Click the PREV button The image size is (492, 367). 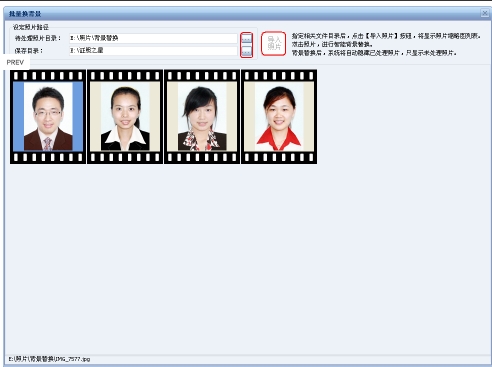point(15,62)
